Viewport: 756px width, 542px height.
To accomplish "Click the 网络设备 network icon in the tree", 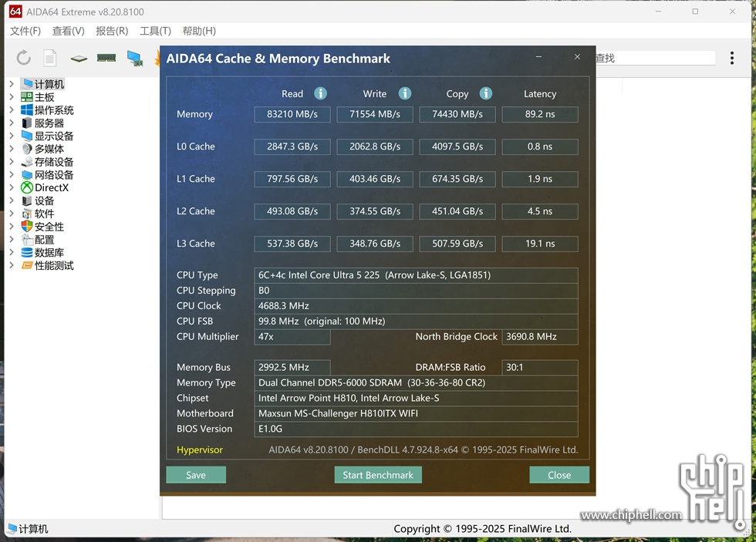I will click(27, 175).
